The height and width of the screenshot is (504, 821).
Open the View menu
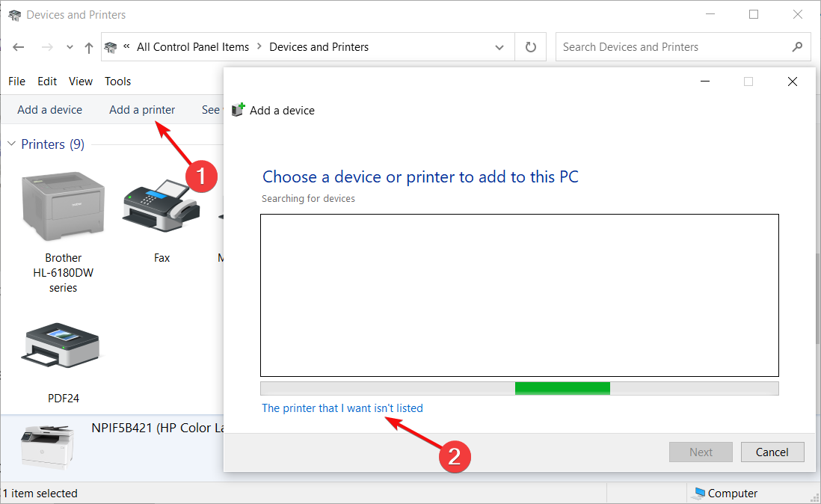[x=81, y=82]
